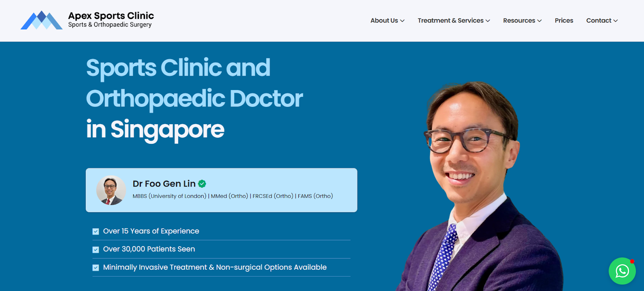644x291 pixels.
Task: Expand the Treatment & Services dropdown chevron
Action: (x=488, y=21)
